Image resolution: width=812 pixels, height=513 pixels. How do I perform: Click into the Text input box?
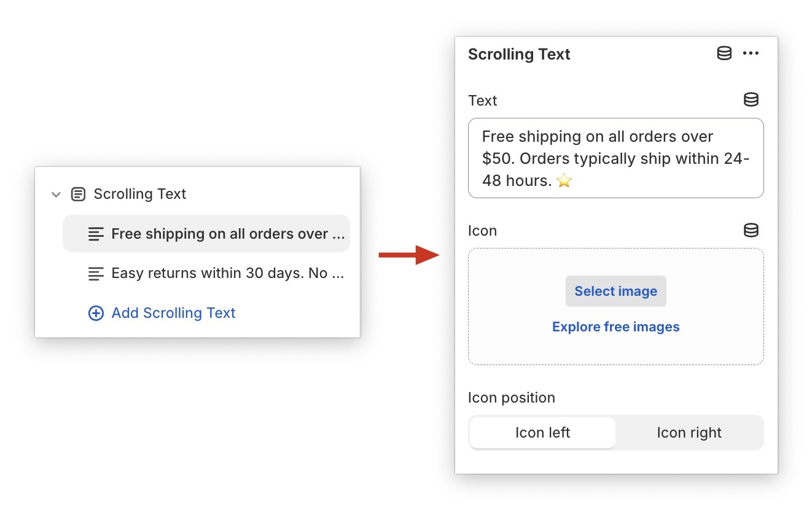pos(615,158)
